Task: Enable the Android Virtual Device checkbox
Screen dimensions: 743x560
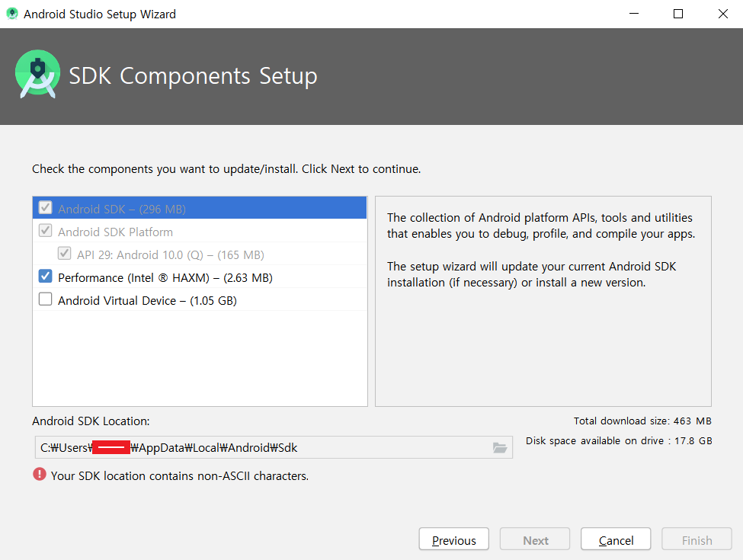Action: click(46, 299)
